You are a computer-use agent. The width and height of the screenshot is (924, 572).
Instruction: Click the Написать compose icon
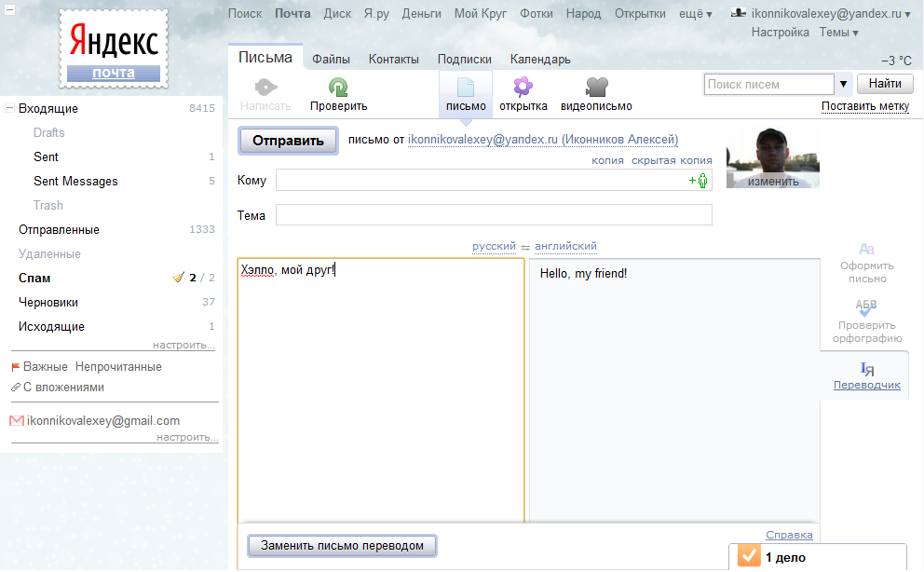click(265, 88)
